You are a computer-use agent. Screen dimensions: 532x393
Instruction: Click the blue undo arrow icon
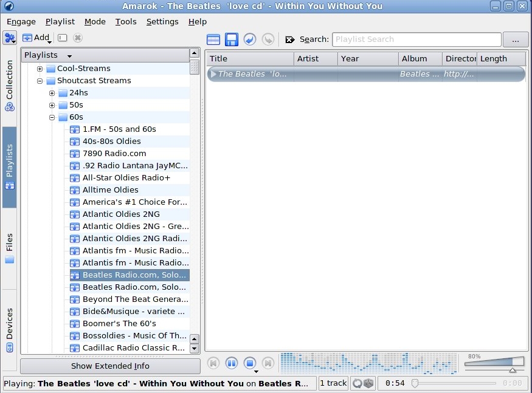(250, 39)
